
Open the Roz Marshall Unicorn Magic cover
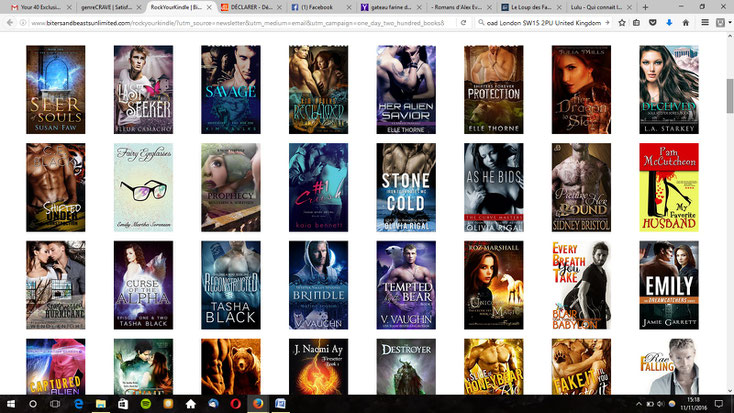494,285
